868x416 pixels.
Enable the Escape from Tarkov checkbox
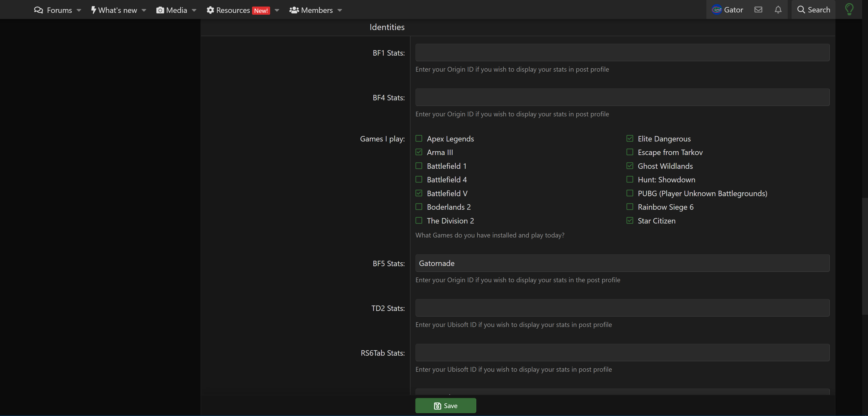pos(630,152)
